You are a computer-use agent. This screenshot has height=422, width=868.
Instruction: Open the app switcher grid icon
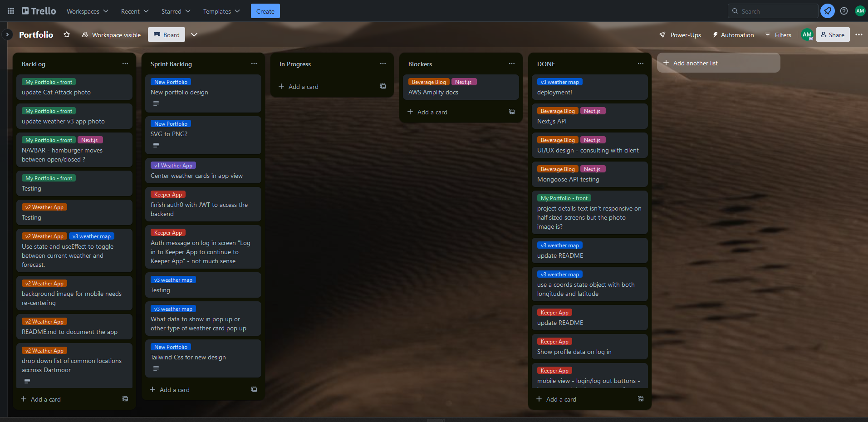click(11, 11)
